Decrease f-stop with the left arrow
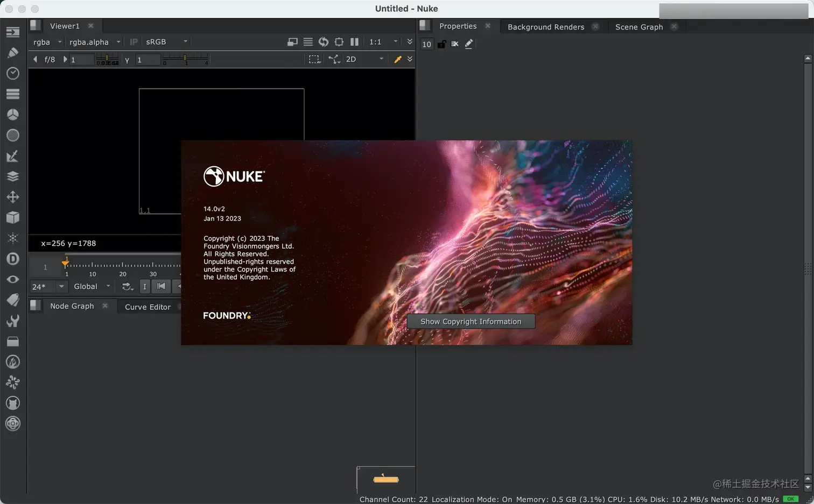This screenshot has height=504, width=814. click(36, 59)
